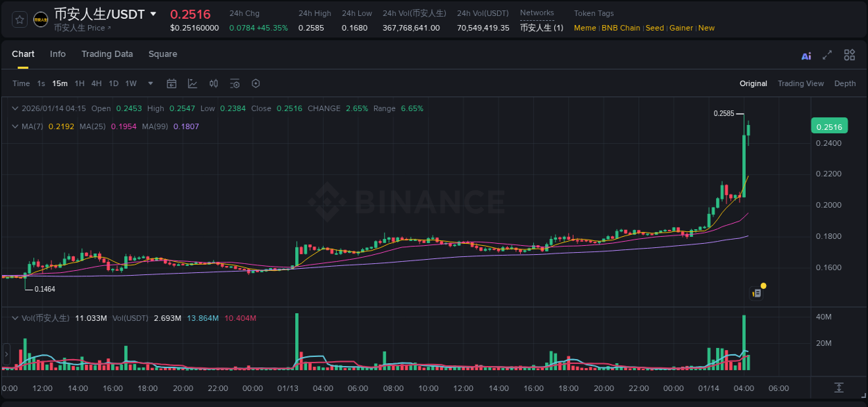Viewport: 868px width, 407px height.
Task: Open the BNB Chain tag link
Action: [621, 28]
